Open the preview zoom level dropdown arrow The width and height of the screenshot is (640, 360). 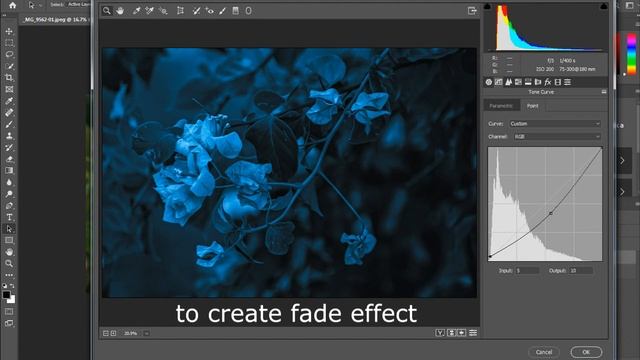click(x=146, y=333)
